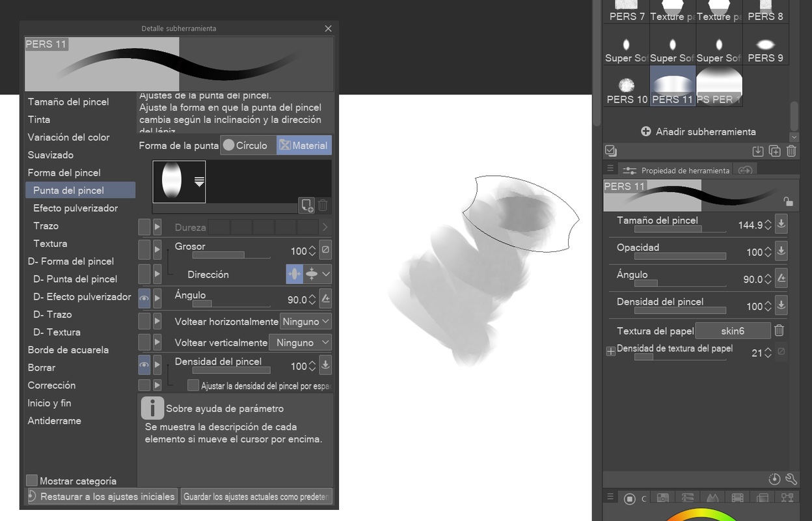Open Grosor dynamics settings button
The image size is (812, 521).
pos(325,250)
